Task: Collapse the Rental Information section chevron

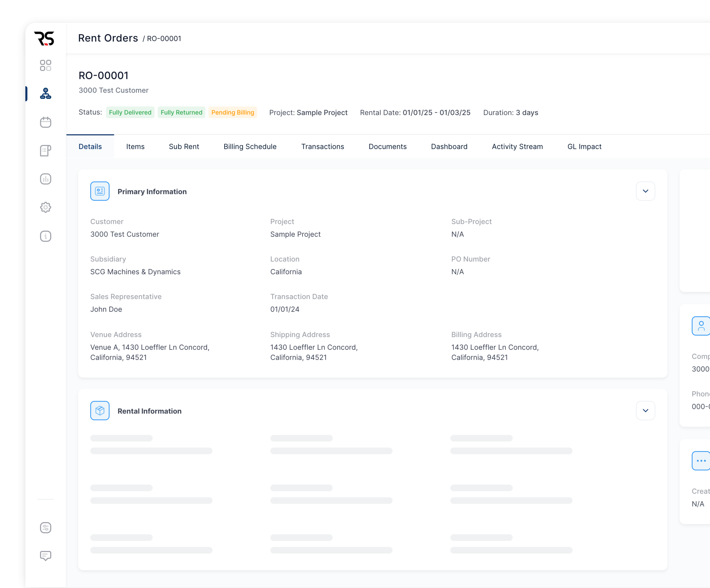Action: [645, 411]
